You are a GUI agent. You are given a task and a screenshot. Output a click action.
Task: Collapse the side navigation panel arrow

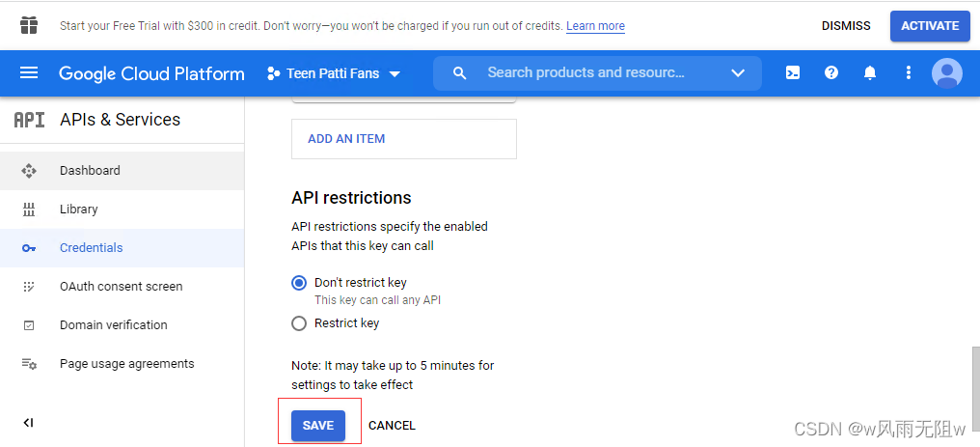(29, 423)
